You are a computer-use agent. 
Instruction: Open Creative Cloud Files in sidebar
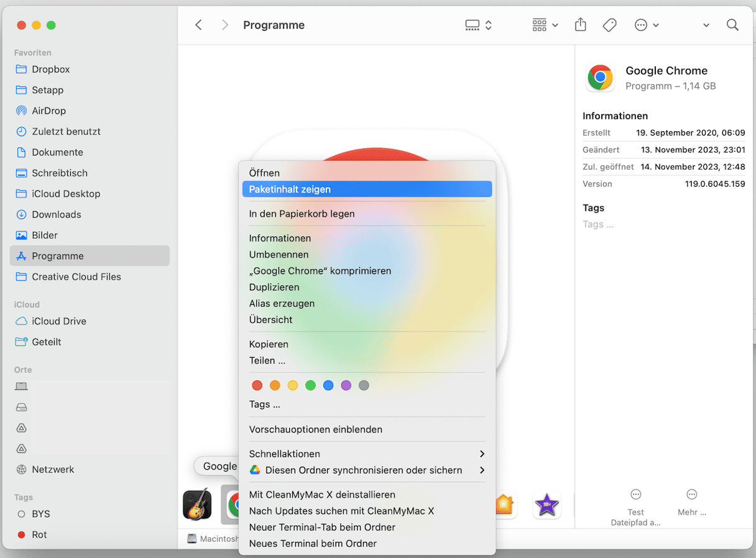(x=90, y=277)
